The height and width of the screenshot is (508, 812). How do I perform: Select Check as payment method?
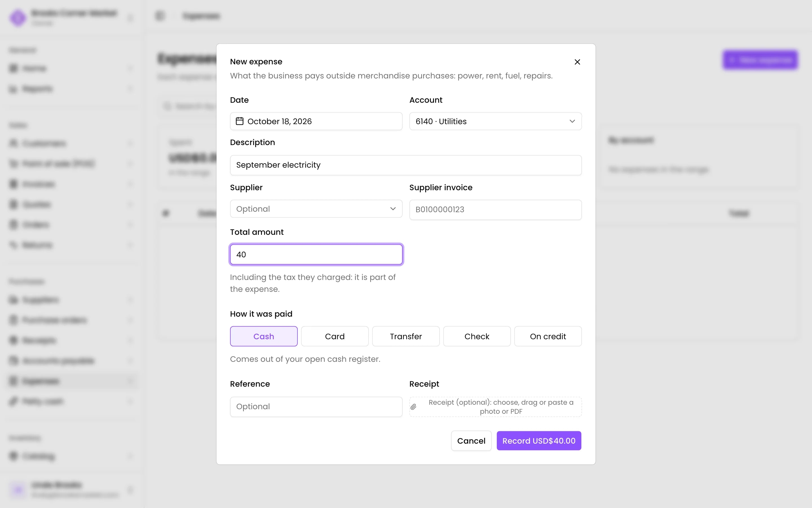pos(477,336)
